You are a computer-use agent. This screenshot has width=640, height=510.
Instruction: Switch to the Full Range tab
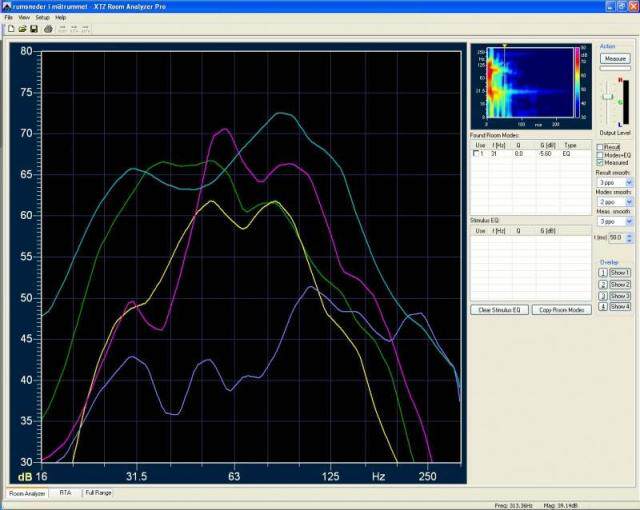98,493
